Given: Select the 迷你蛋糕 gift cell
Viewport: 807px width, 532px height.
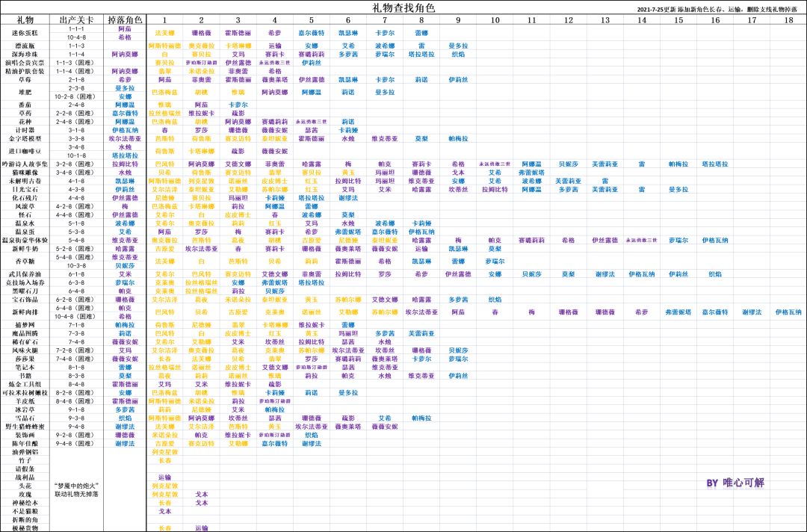Looking at the screenshot, I should point(25,33).
